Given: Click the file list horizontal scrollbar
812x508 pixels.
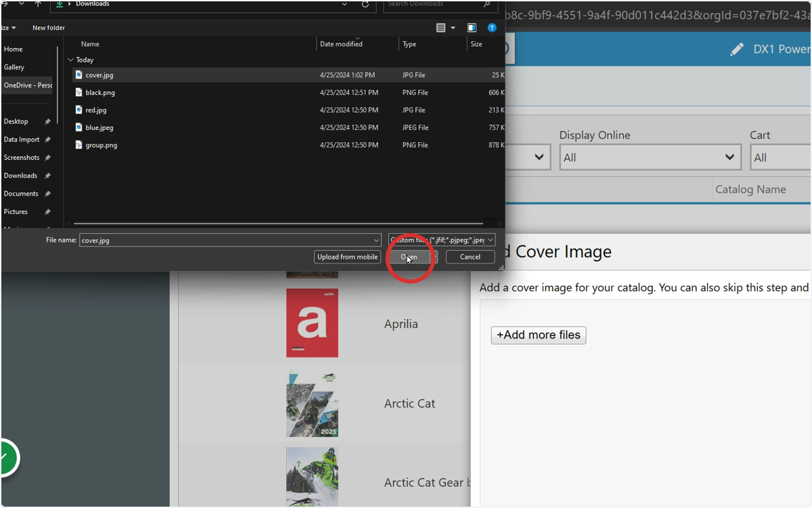Looking at the screenshot, I should coord(278,223).
